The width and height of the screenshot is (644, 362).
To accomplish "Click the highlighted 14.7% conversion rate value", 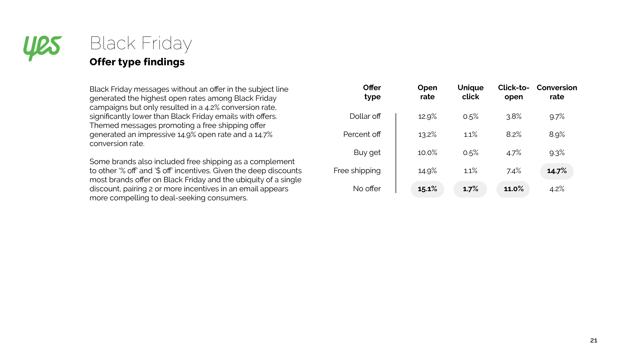I will coord(557,171).
